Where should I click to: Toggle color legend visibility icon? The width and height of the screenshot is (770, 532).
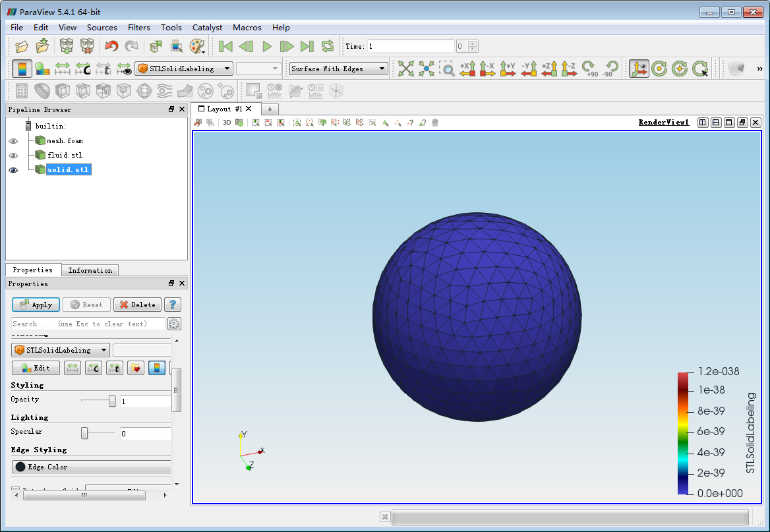click(x=22, y=69)
